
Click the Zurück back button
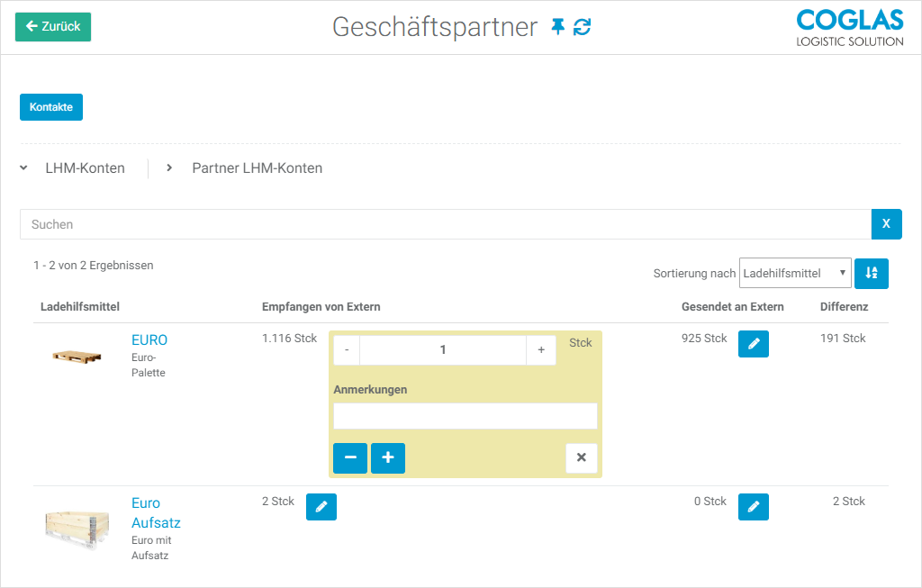tap(53, 27)
